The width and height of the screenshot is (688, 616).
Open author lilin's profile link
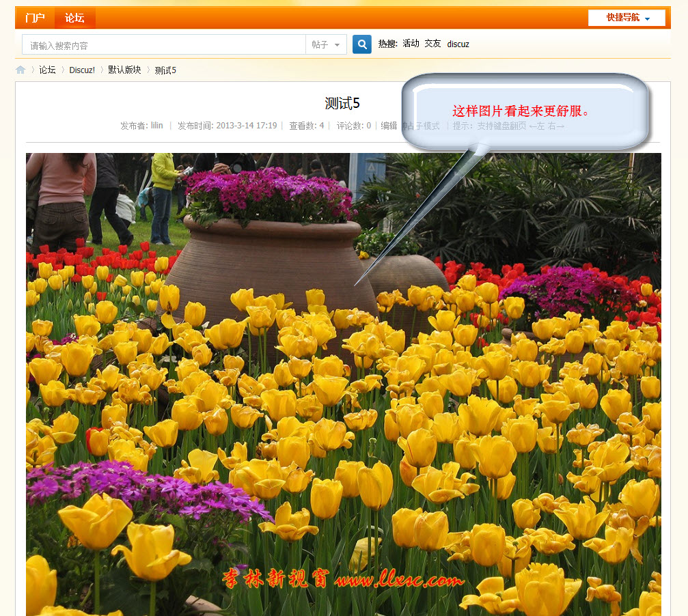point(157,126)
